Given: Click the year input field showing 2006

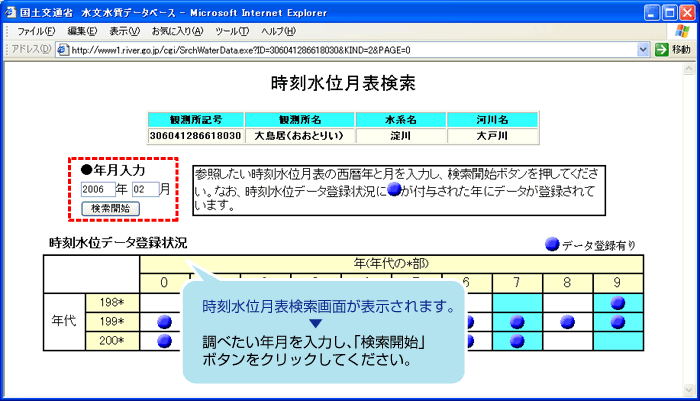Looking at the screenshot, I should tap(97, 189).
